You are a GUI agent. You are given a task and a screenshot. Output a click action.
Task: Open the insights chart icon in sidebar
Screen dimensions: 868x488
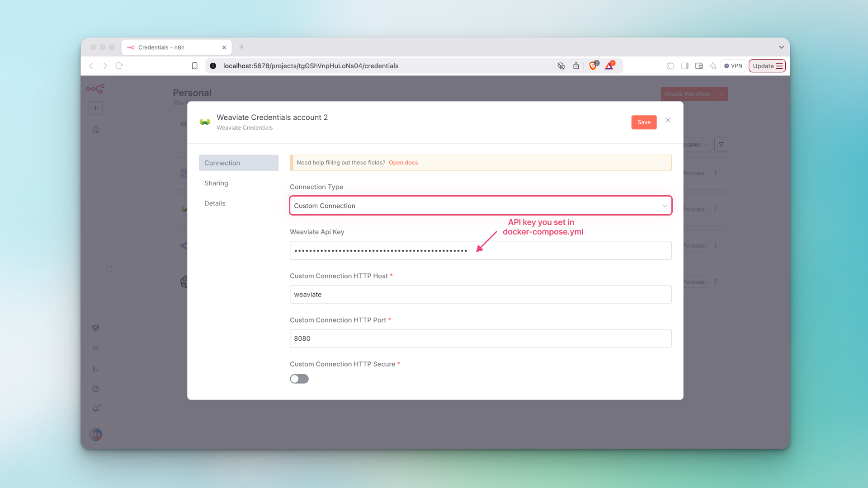(95, 369)
